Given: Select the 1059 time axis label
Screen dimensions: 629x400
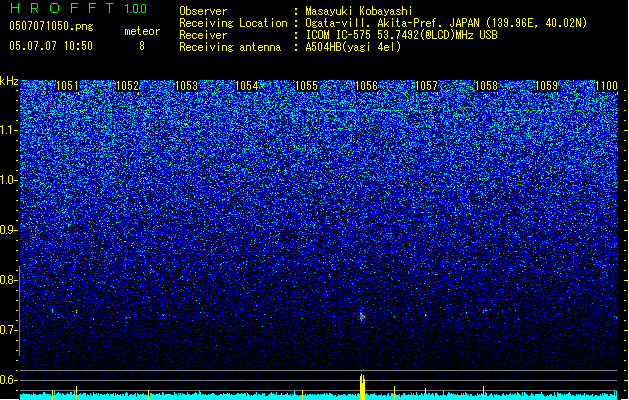Looking at the screenshot, I should [x=546, y=86].
